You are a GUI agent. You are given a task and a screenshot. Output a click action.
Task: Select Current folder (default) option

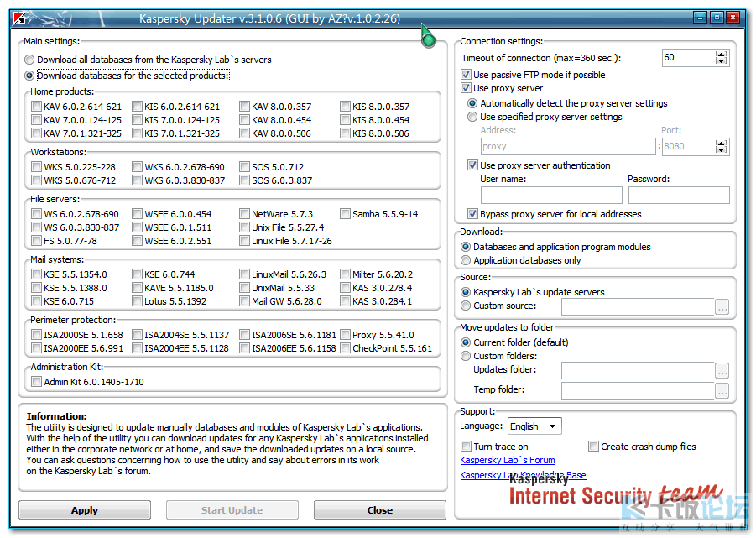coord(466,342)
